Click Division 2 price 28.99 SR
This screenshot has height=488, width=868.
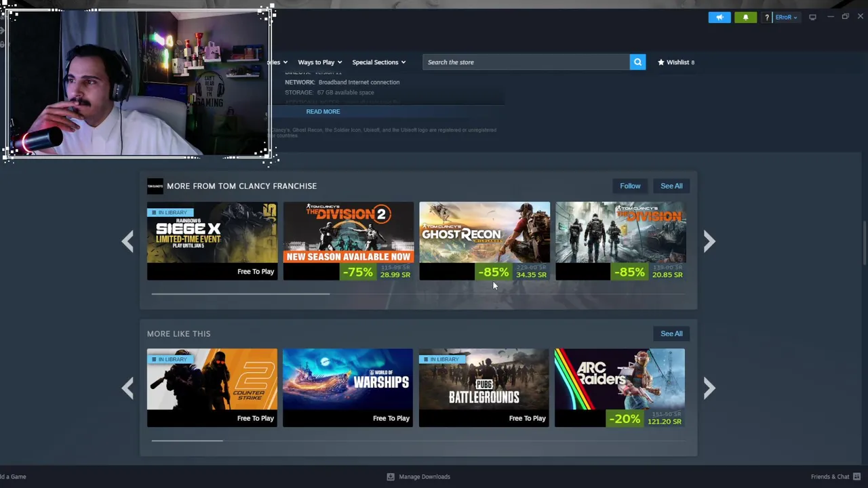tap(395, 274)
